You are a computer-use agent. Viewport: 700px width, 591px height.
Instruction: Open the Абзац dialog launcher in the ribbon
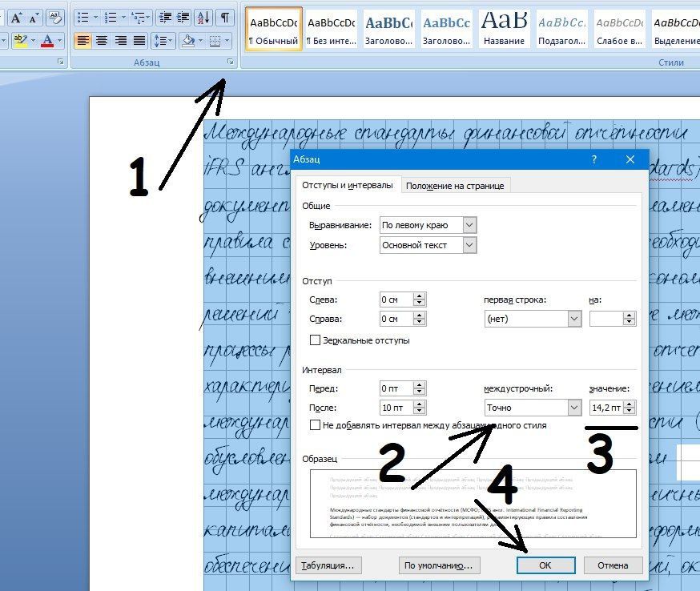(231, 62)
